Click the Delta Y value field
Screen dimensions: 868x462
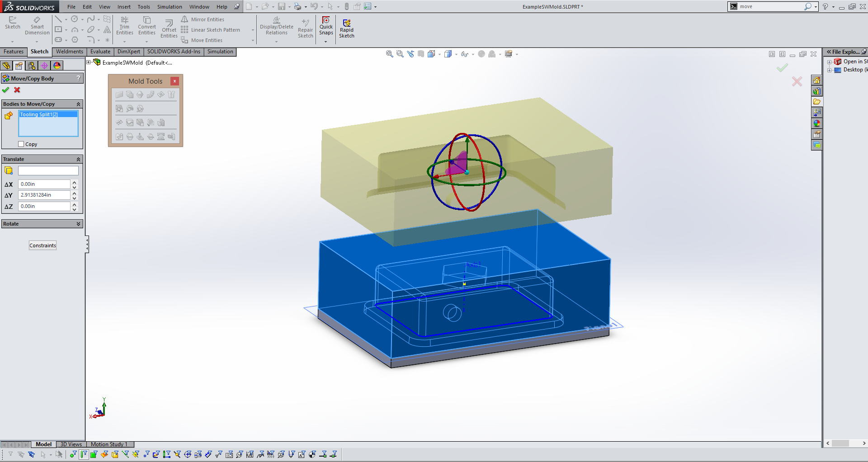[44, 195]
